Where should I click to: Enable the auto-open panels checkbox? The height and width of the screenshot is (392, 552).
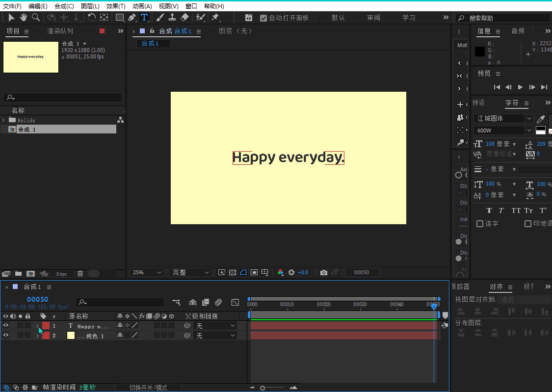263,18
